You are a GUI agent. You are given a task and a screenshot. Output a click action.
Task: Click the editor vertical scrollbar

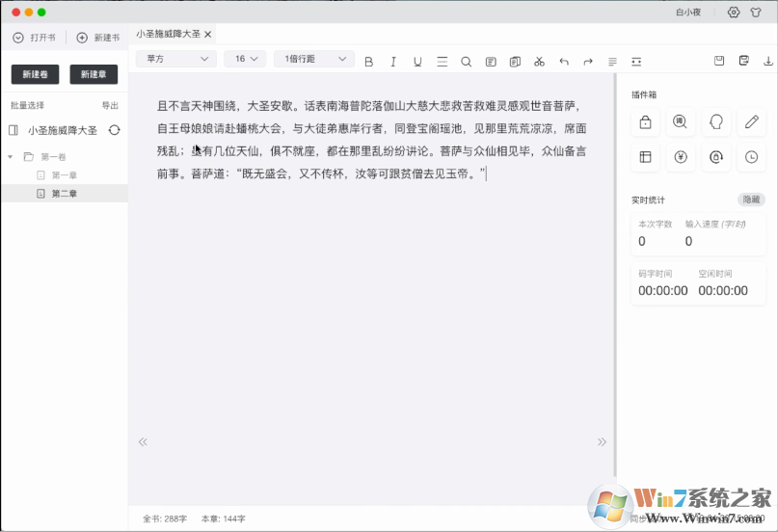tap(615, 276)
